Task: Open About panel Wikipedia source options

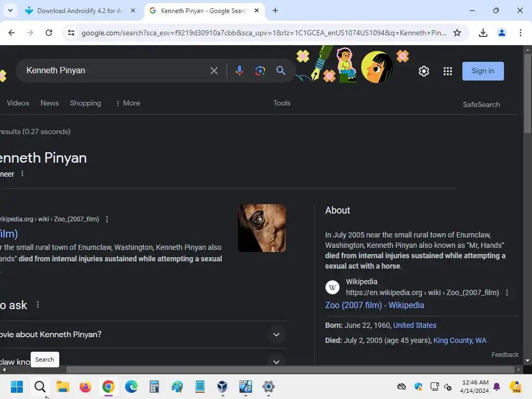Action: [507, 292]
